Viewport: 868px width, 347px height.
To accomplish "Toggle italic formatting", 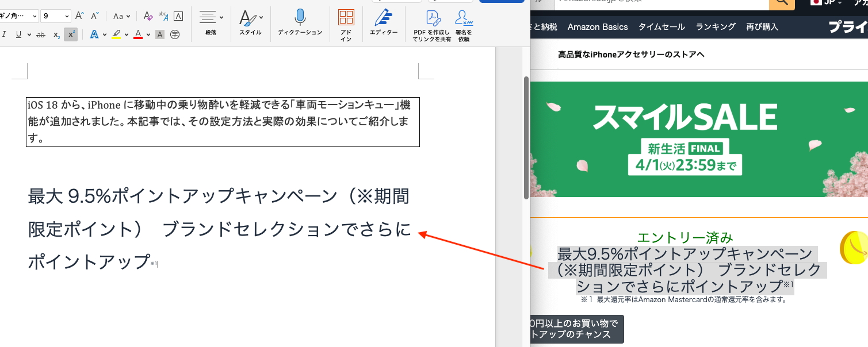I will [4, 34].
